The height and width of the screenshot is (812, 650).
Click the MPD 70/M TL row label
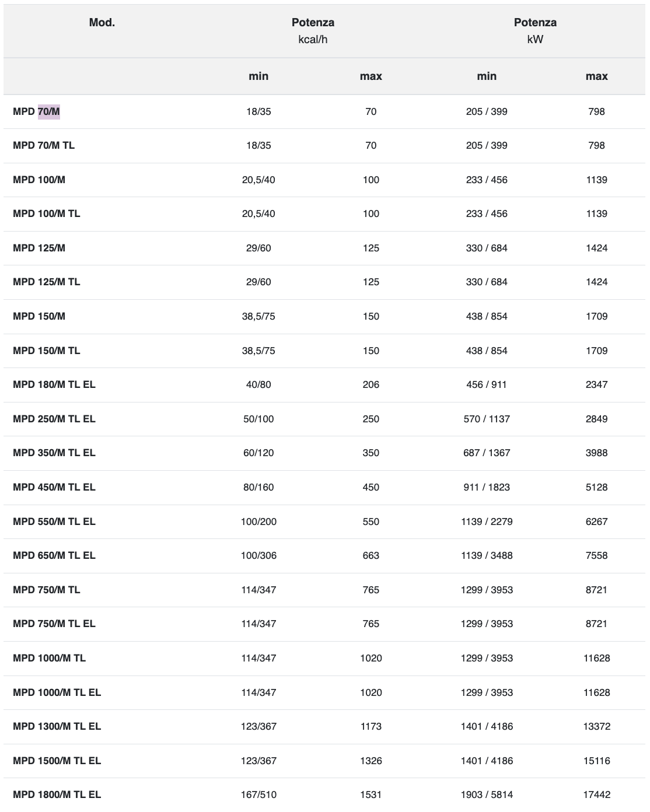coord(44,145)
